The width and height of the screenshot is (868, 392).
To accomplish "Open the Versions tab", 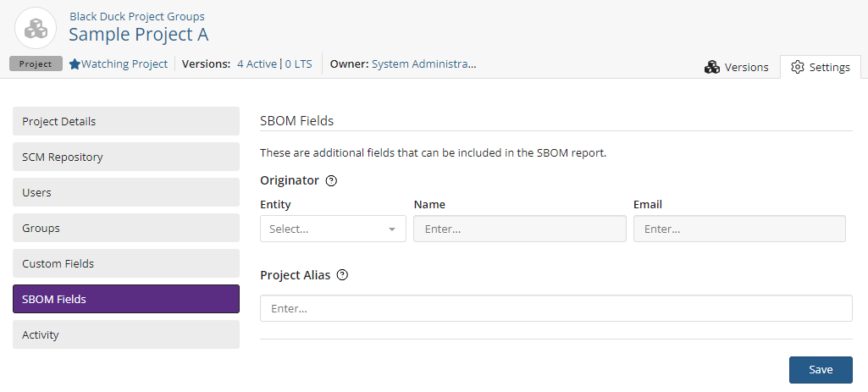I will coord(736,67).
